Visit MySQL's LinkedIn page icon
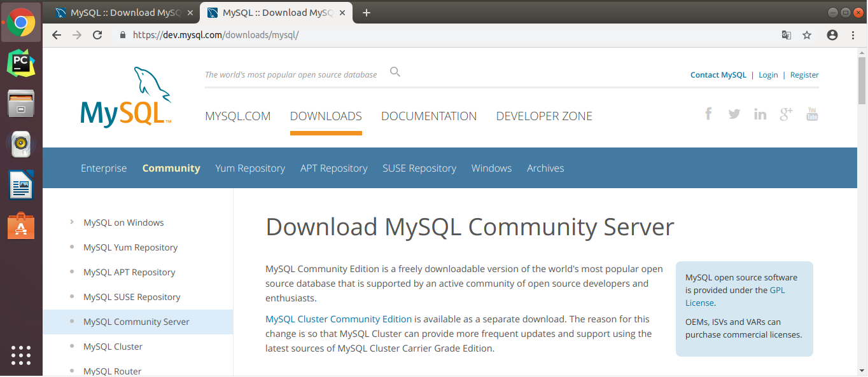The height and width of the screenshot is (377, 868). click(760, 114)
